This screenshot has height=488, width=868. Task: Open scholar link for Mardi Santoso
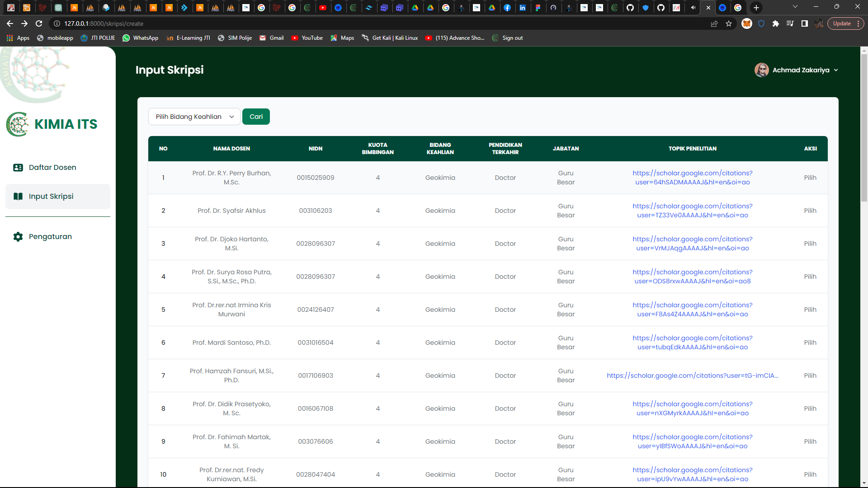click(693, 343)
